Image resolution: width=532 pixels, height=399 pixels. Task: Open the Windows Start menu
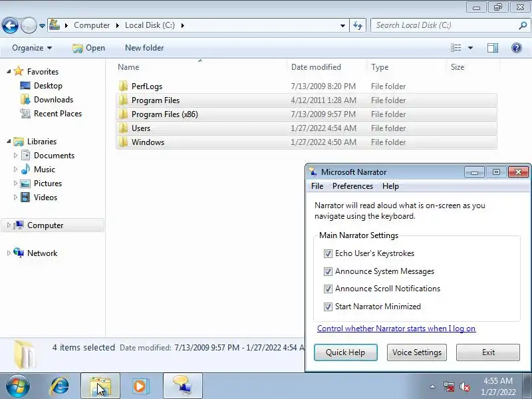pos(18,386)
